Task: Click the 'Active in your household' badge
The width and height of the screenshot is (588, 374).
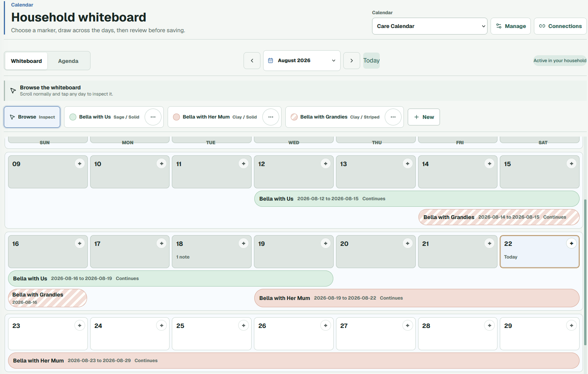Action: pos(560,61)
